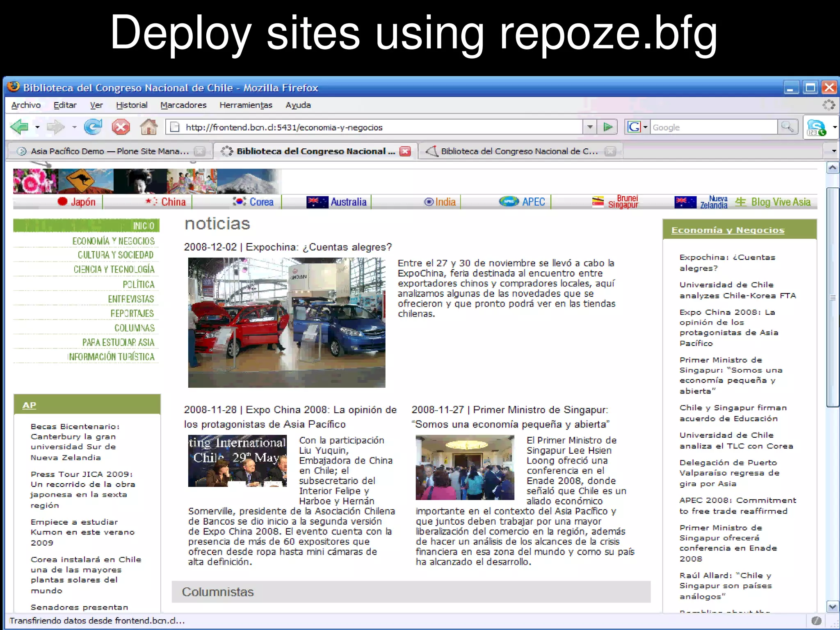Click the search magnifier icon
This screenshot has width=840, height=630.
[x=787, y=127]
